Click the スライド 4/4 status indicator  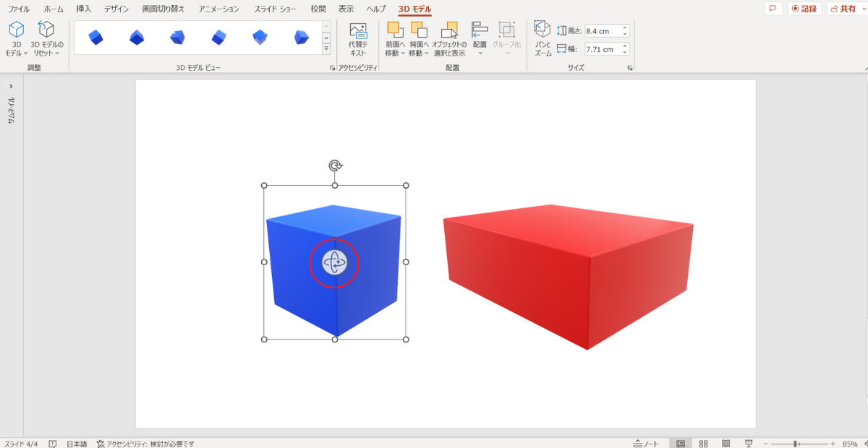click(21, 444)
